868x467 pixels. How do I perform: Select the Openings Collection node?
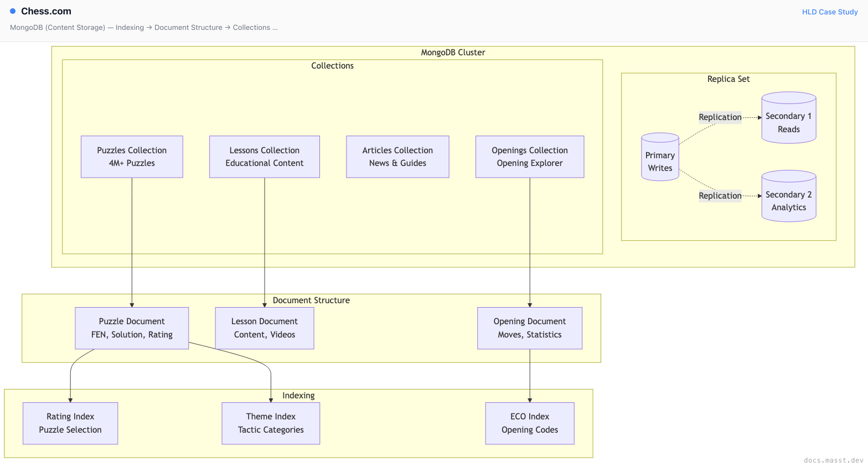pos(530,157)
